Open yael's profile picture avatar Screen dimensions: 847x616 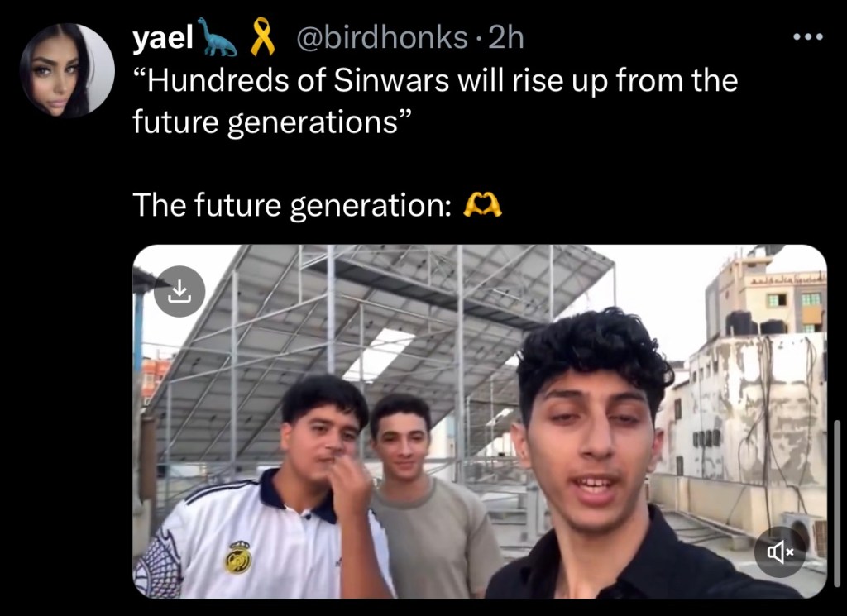(67, 71)
